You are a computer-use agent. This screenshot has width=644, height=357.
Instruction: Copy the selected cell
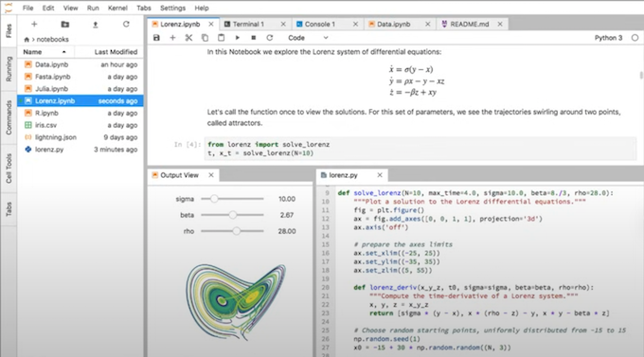(x=205, y=38)
